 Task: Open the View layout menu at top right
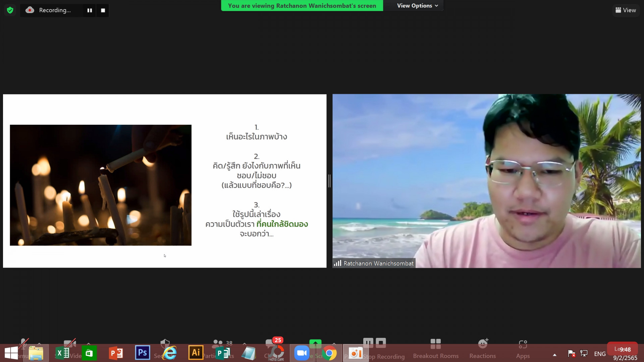626,10
